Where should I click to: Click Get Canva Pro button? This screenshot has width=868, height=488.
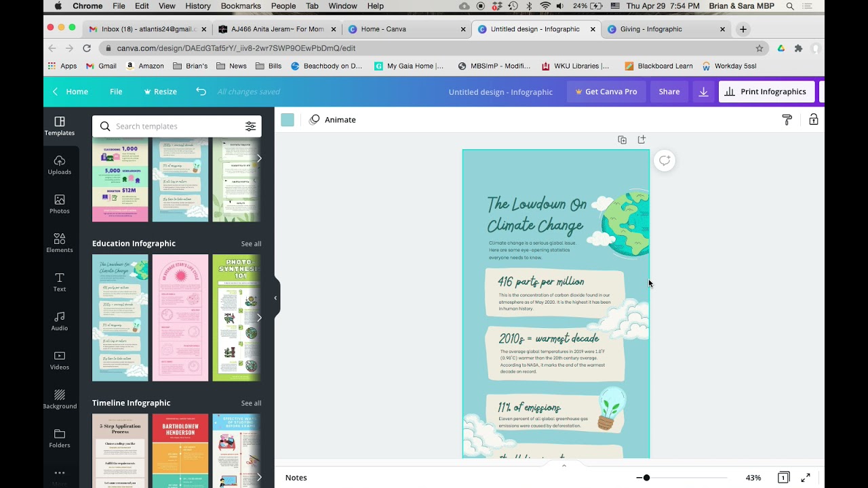(x=606, y=91)
